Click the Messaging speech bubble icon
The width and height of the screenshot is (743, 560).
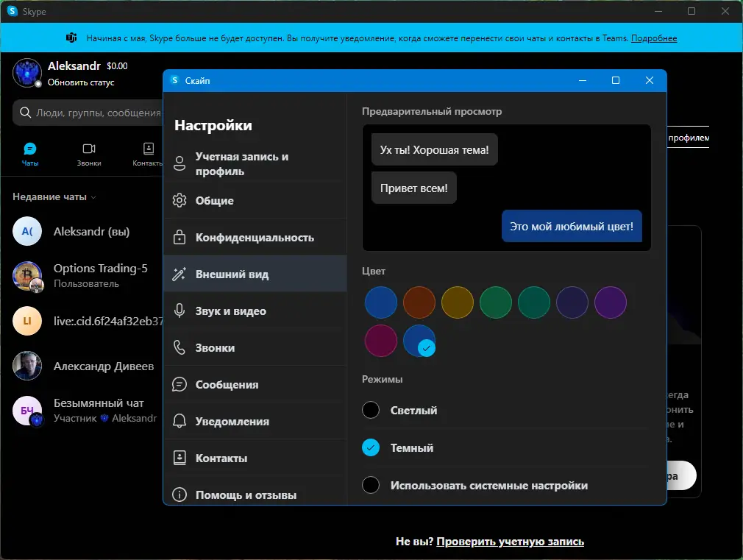(x=179, y=385)
